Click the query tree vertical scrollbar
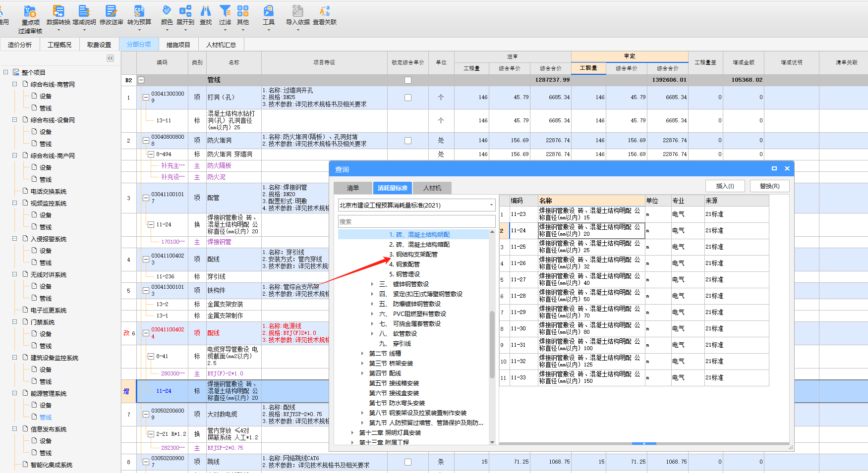This screenshot has height=473, width=868. (x=492, y=344)
